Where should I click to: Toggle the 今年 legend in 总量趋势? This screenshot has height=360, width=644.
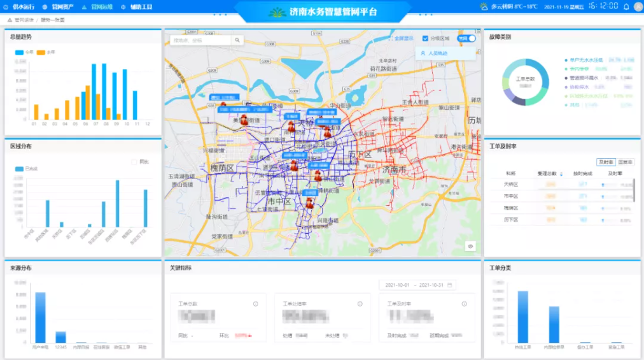[24, 52]
